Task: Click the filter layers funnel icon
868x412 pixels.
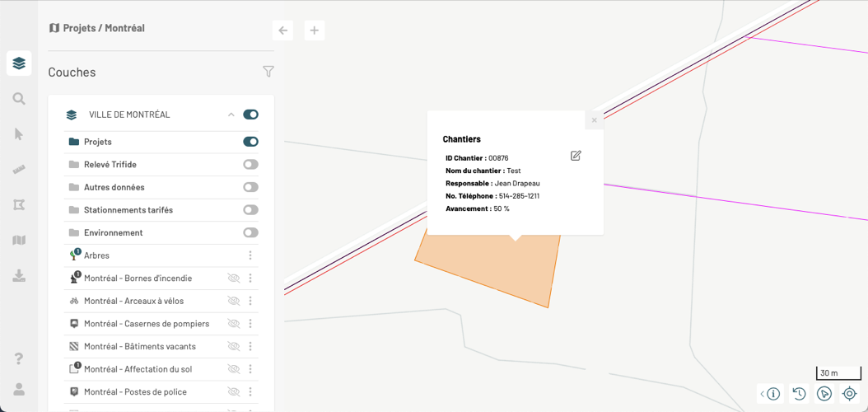Action: [268, 72]
